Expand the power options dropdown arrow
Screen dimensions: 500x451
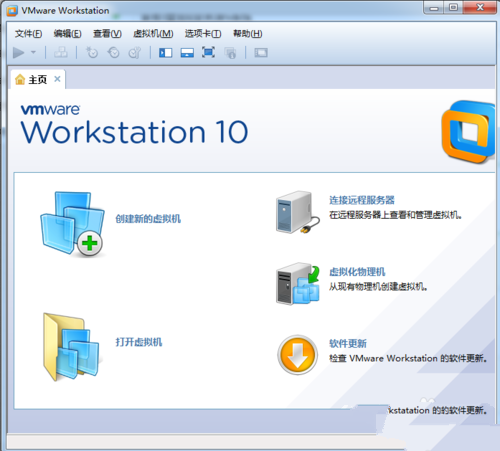pyautogui.click(x=33, y=52)
